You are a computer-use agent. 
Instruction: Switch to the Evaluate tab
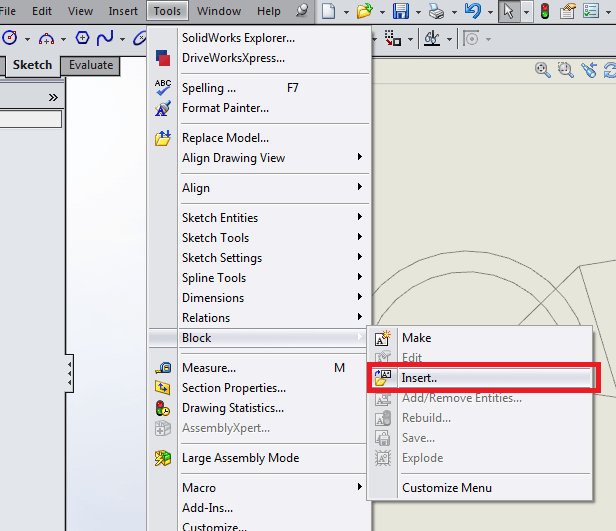click(91, 65)
